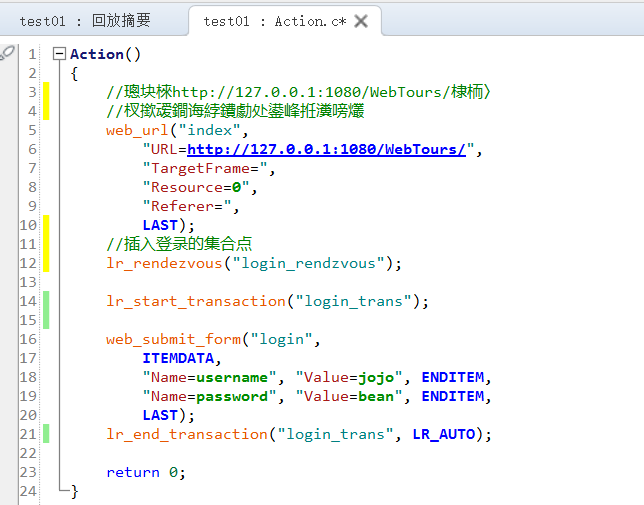Click the "login_rendzvous" string argument

click(308, 263)
